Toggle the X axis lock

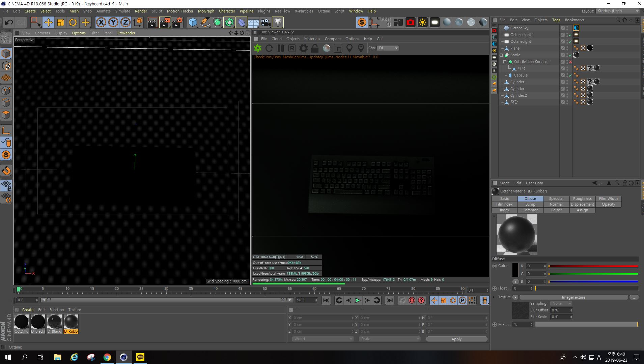[101, 23]
